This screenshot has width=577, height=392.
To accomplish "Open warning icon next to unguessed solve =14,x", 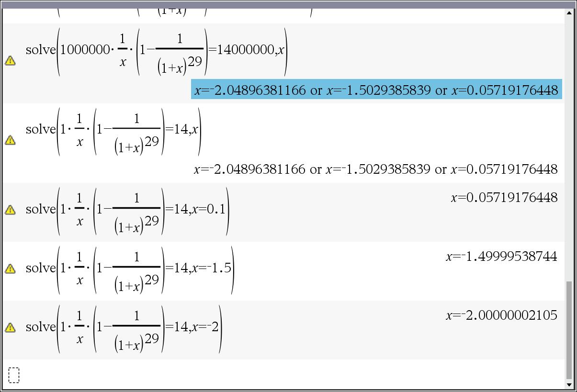I will pos(10,140).
